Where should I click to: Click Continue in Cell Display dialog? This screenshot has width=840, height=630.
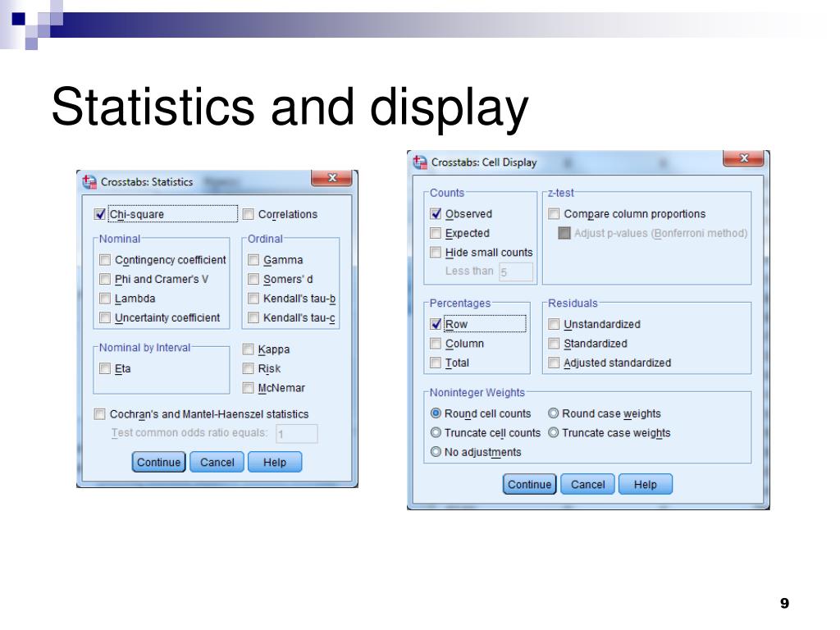coord(529,484)
